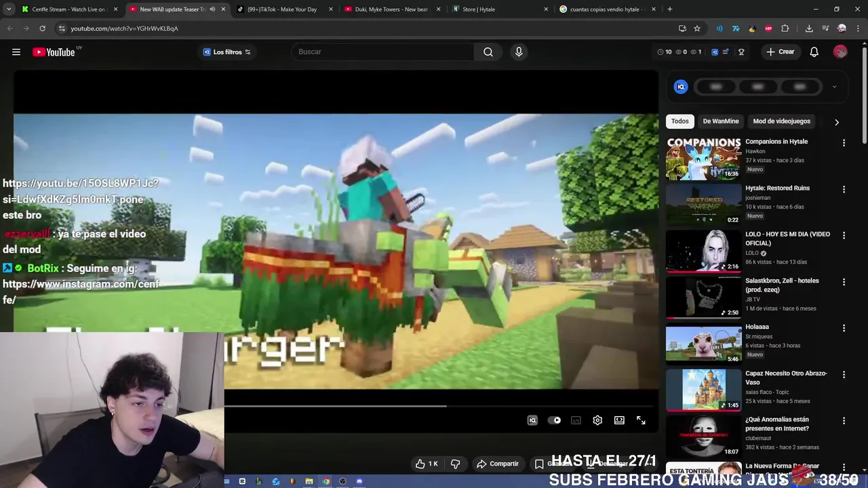Open options for Salastkbron, Zell - hoteles
This screenshot has height=488, width=868.
[x=844, y=282]
